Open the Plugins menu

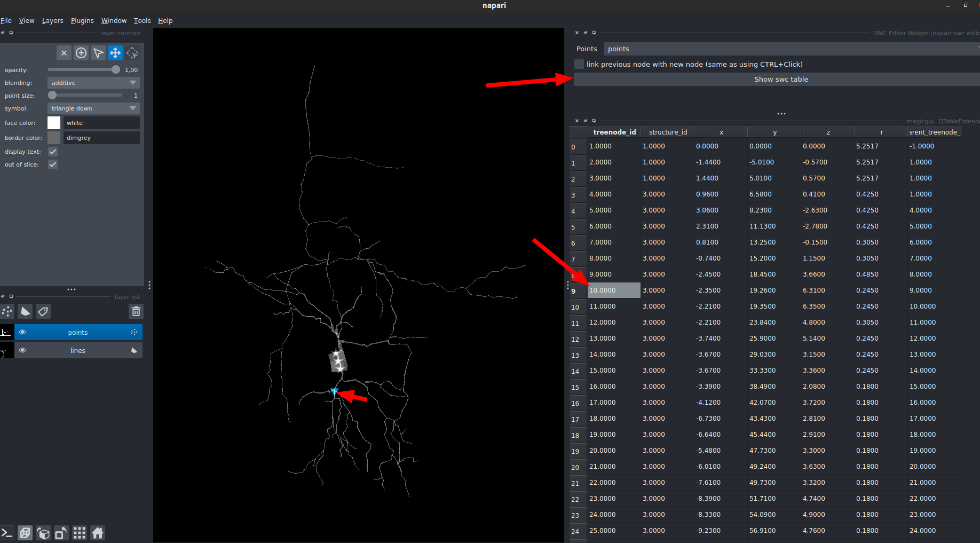(x=82, y=21)
